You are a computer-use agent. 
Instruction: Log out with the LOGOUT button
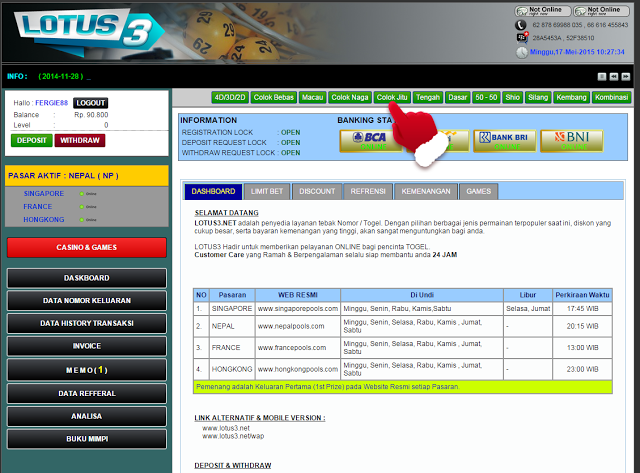(x=91, y=103)
